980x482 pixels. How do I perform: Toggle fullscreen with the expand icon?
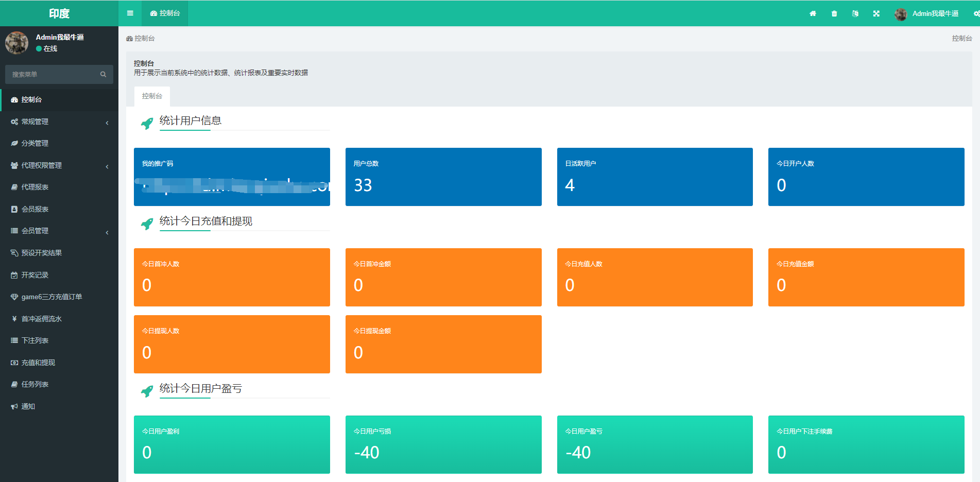point(876,13)
